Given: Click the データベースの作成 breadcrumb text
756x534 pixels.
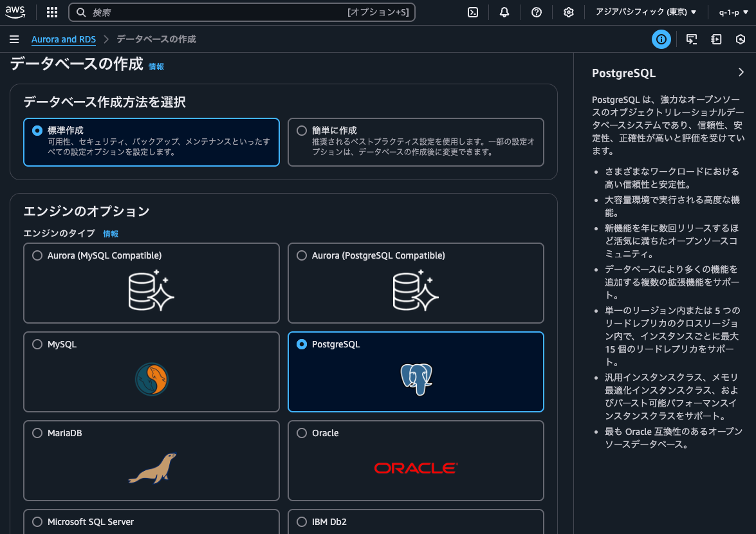Looking at the screenshot, I should [156, 39].
